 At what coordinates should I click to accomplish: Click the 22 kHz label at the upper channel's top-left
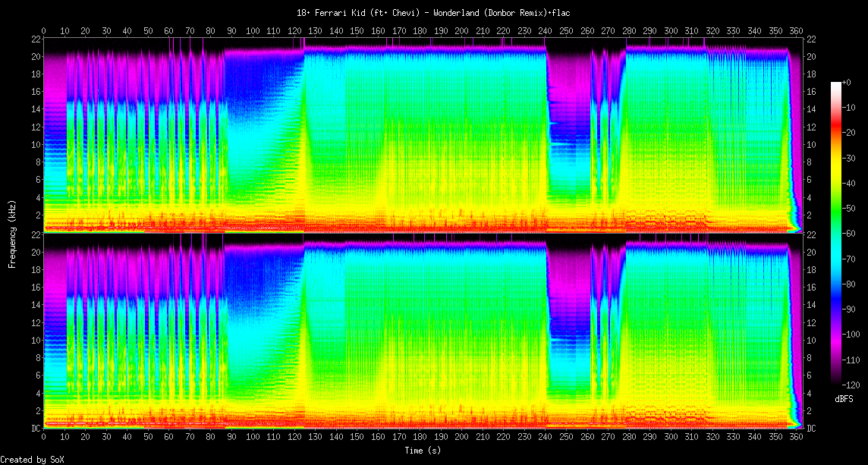click(34, 39)
